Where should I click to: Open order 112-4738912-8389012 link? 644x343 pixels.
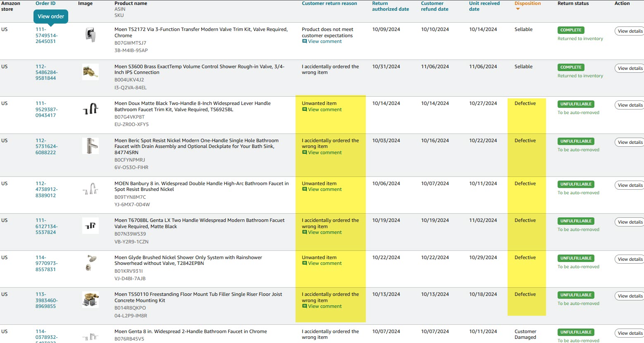(x=46, y=189)
